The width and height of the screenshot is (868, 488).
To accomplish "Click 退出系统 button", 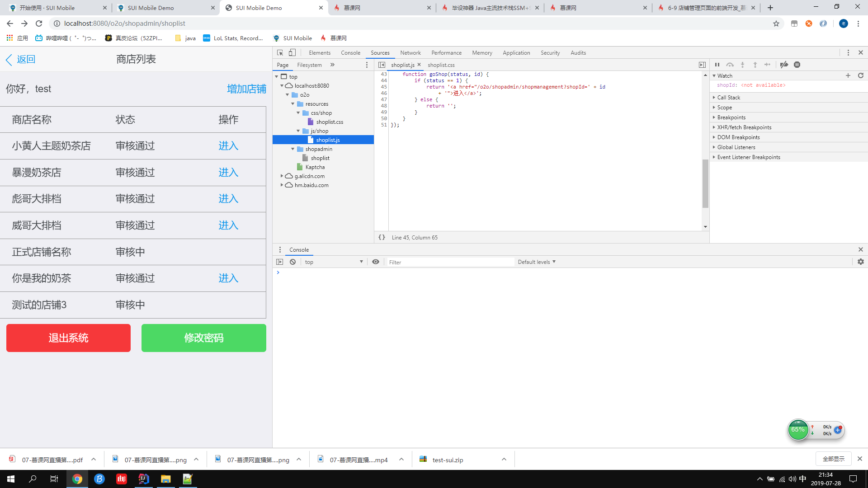I will (x=68, y=338).
